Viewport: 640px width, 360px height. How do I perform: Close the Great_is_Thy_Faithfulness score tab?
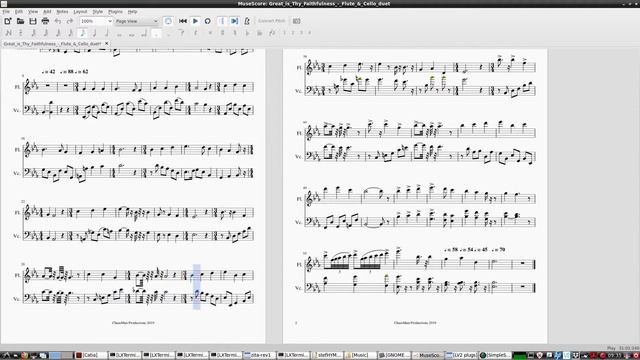click(107, 43)
